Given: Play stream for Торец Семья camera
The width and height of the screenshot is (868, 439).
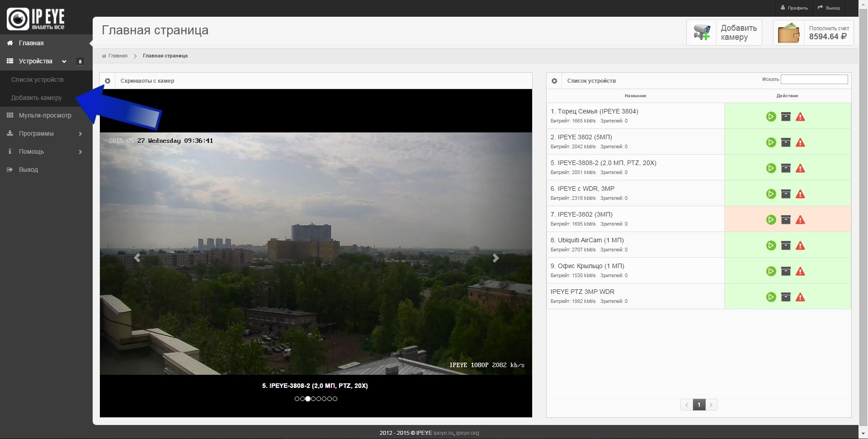Looking at the screenshot, I should click(x=771, y=117).
